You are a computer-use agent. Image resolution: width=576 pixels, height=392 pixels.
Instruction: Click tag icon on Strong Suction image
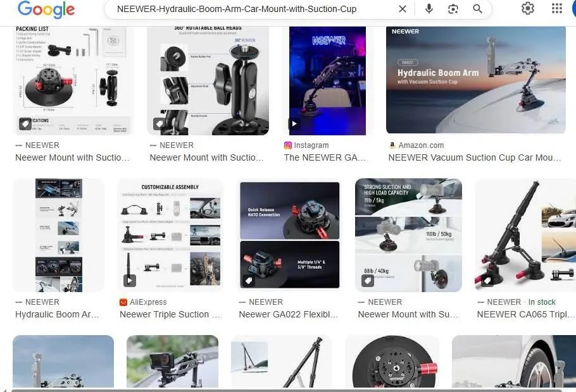tap(368, 281)
